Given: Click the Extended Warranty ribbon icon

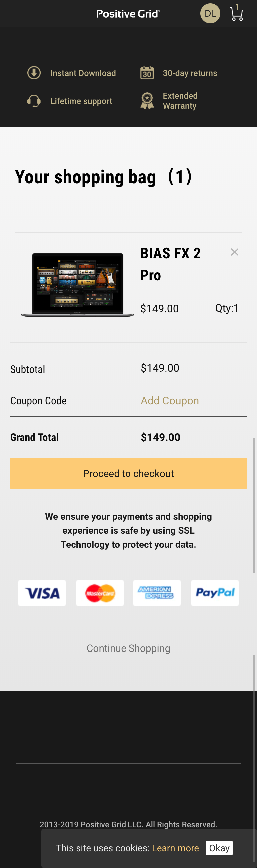Looking at the screenshot, I should (147, 101).
